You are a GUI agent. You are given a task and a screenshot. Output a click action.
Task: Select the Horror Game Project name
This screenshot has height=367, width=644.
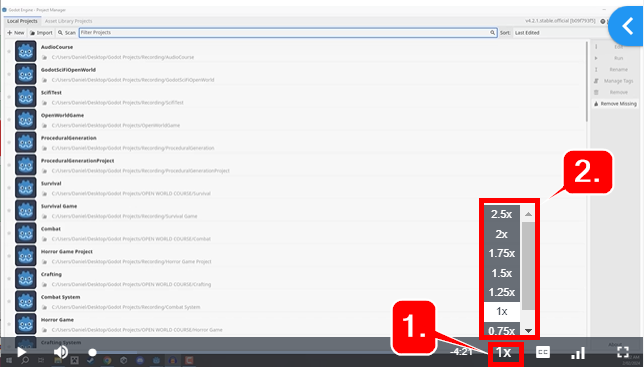pyautogui.click(x=67, y=251)
